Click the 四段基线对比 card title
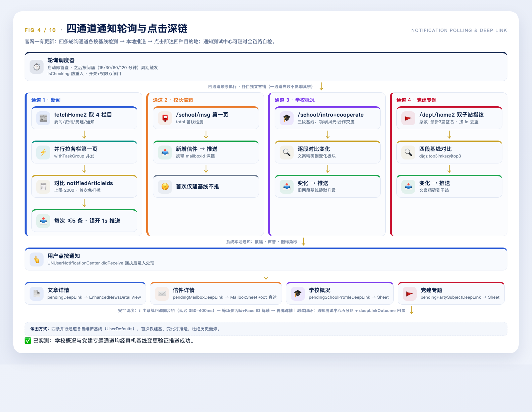The height and width of the screenshot is (412, 532). (x=435, y=149)
